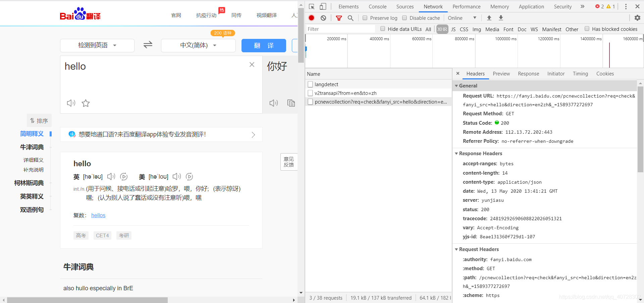
Task: Open DevTools three-dot customize menu
Action: [x=626, y=6]
